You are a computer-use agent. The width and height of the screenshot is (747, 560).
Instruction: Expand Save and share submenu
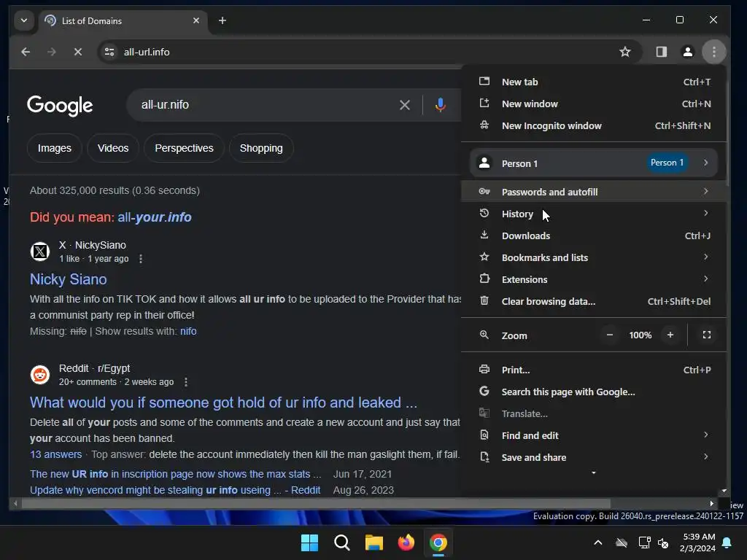point(594,458)
